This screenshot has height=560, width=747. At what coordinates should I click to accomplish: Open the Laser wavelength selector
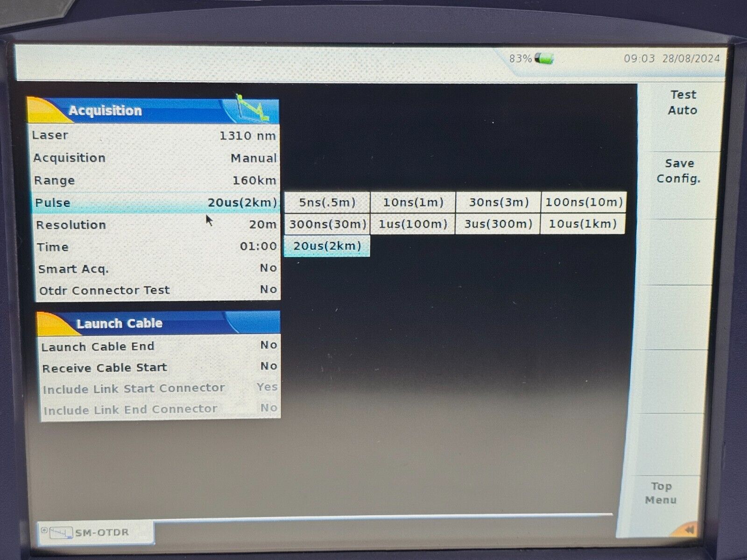(x=156, y=135)
